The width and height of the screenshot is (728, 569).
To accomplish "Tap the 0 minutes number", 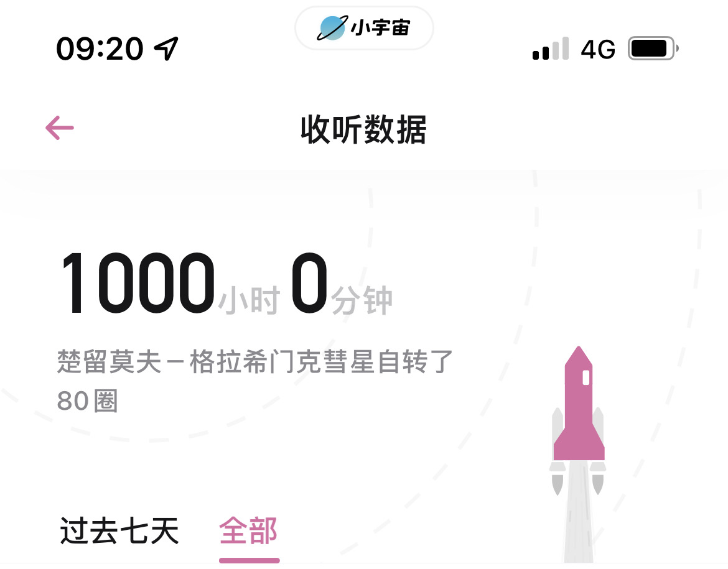I will 309,283.
